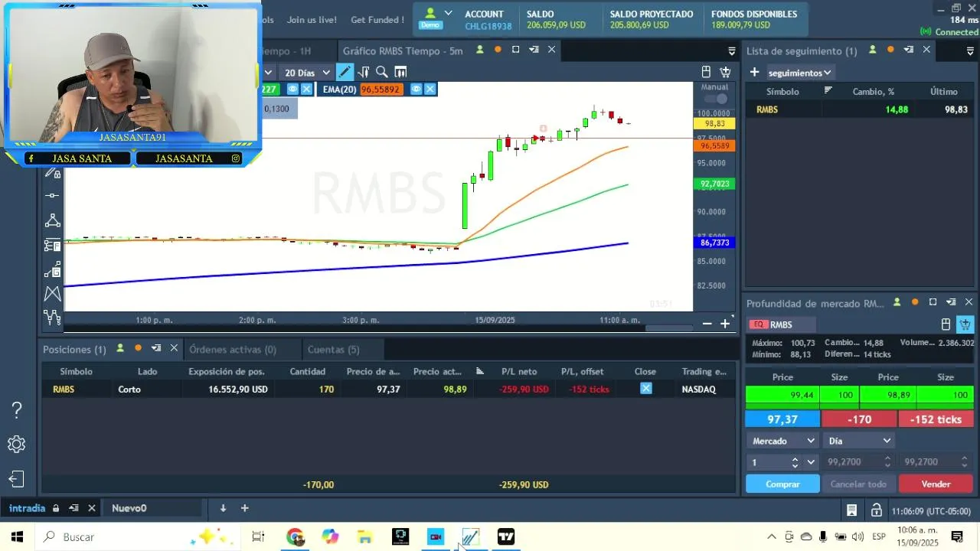980x551 pixels.
Task: Enable mouse trading in market depth panel
Action: 946,324
